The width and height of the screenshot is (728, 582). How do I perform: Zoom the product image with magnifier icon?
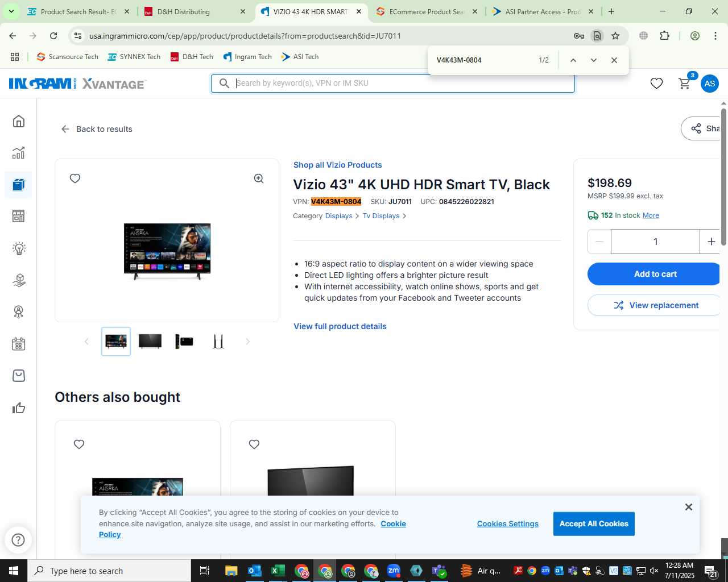tap(259, 178)
